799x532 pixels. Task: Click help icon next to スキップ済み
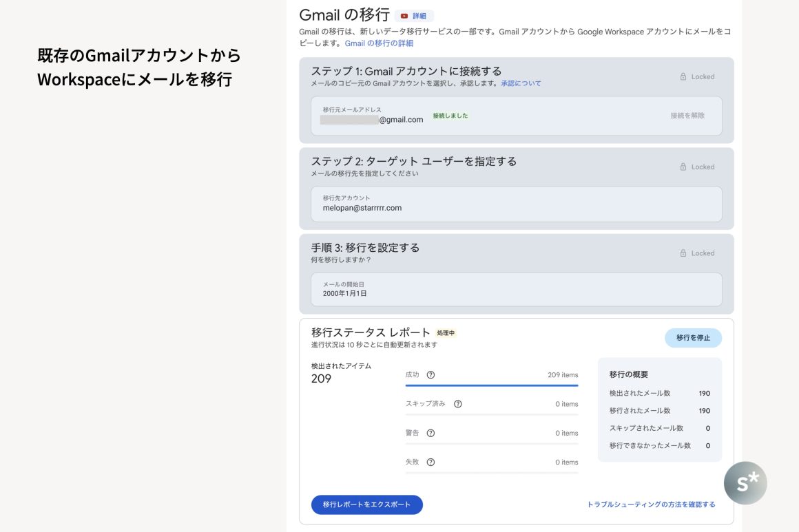click(457, 404)
